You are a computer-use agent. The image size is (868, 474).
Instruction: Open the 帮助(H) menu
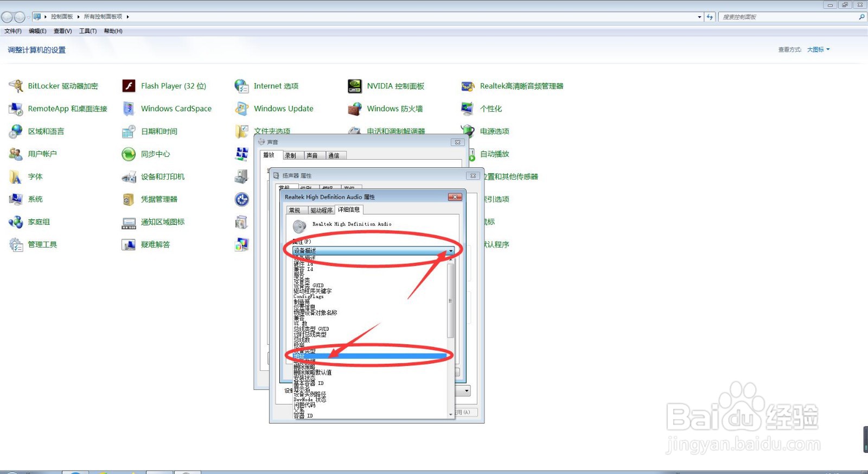click(113, 31)
